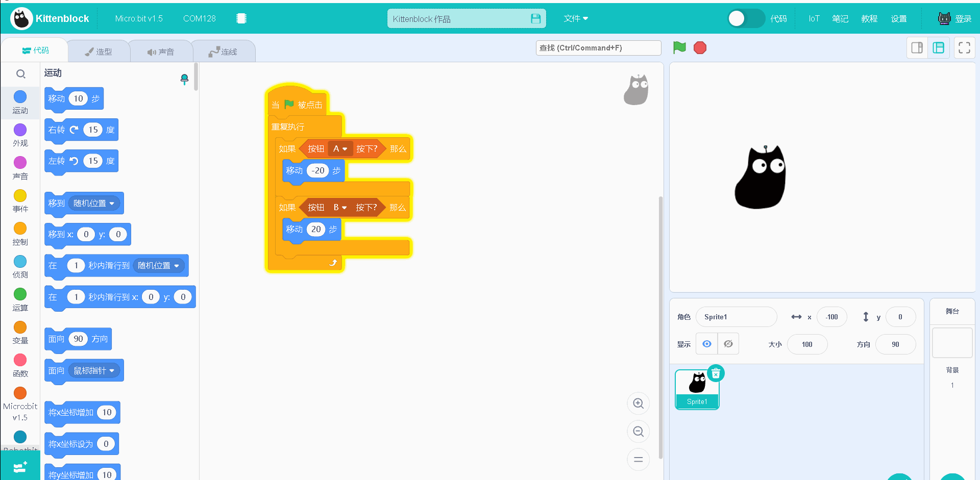The height and width of the screenshot is (480, 980).
Task: Click the 将x坐标设为 block in palette
Action: pyautogui.click(x=82, y=444)
